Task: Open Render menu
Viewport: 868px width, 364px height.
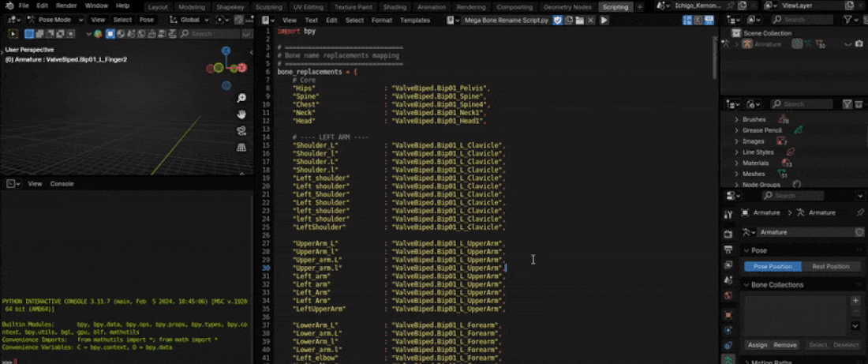Action: [66, 6]
